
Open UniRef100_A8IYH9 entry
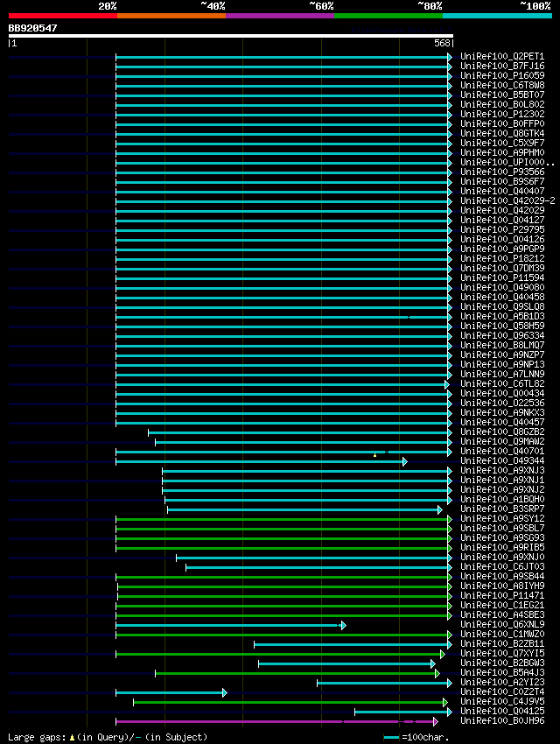click(x=502, y=586)
